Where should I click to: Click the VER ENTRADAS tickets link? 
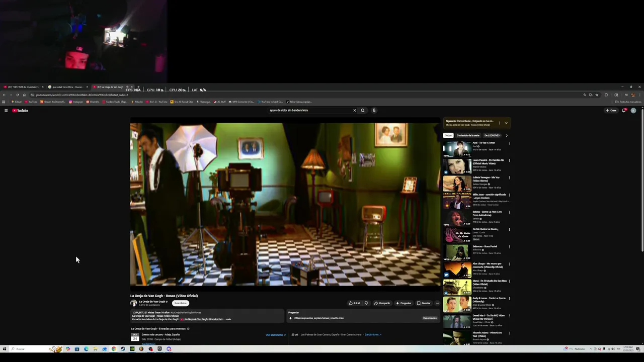pos(276,335)
